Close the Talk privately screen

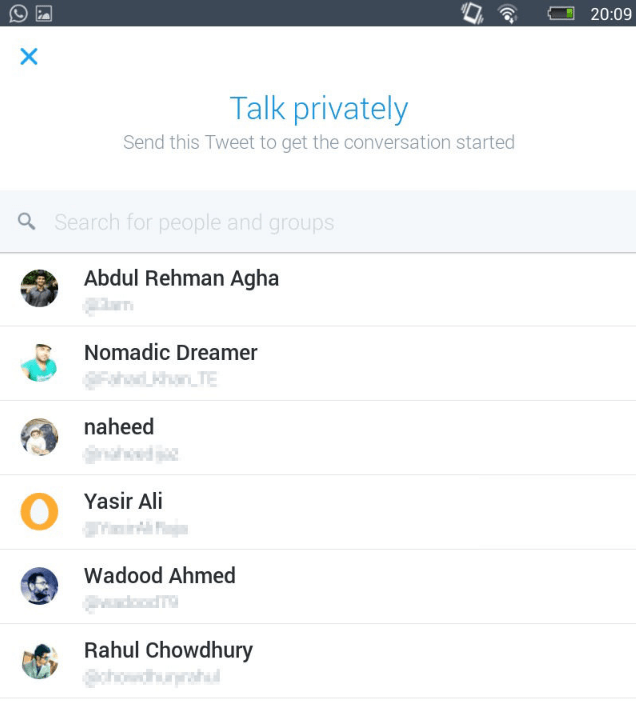pos(29,56)
